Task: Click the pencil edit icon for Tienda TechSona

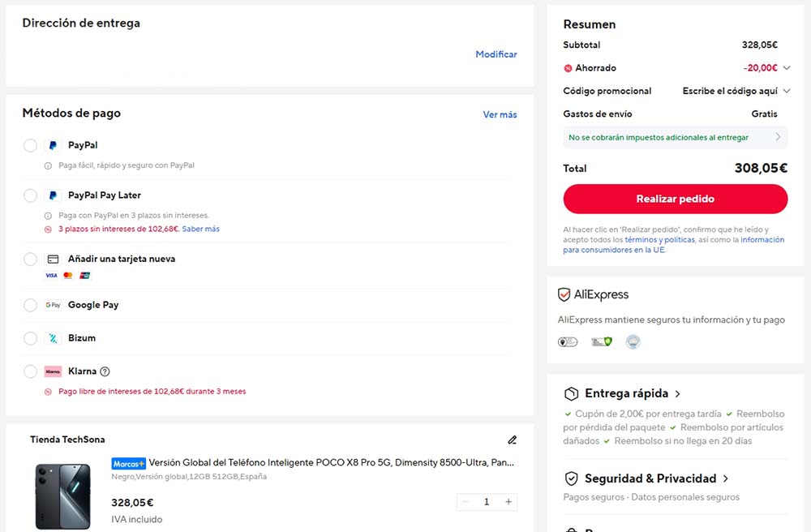Action: pos(512,440)
